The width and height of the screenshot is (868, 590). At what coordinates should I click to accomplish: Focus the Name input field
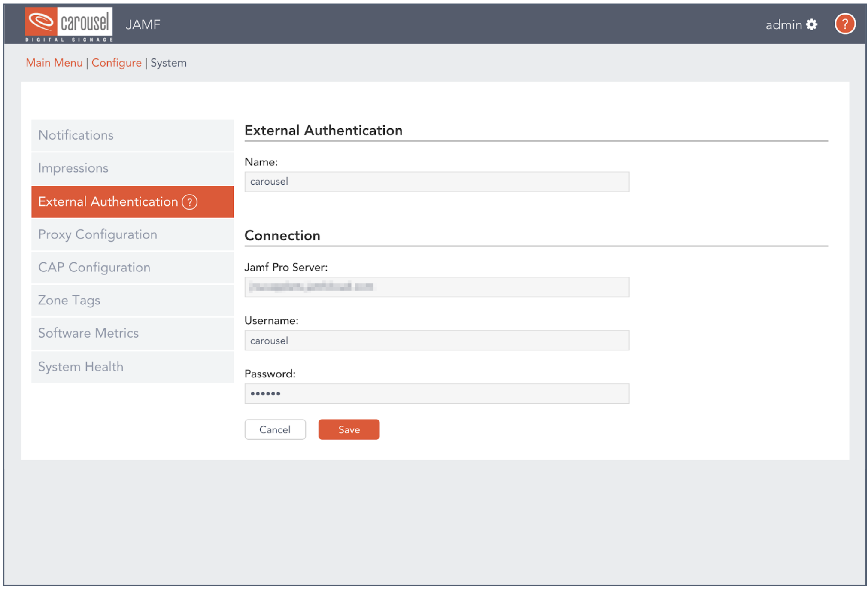coord(437,182)
